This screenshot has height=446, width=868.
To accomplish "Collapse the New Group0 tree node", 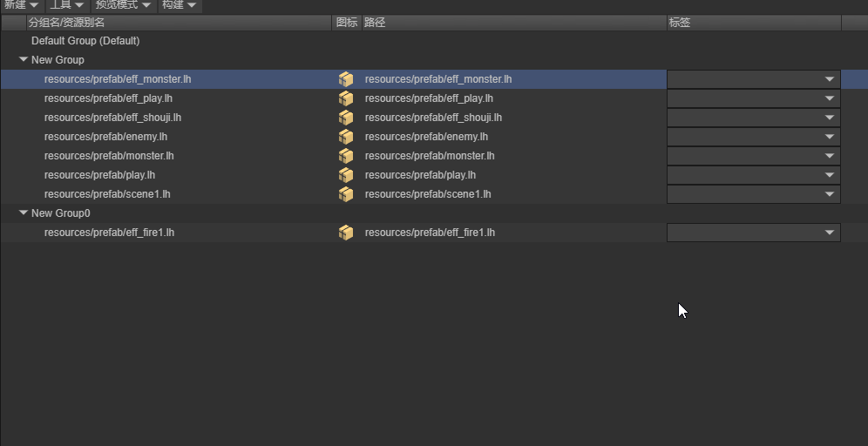I will pyautogui.click(x=24, y=213).
